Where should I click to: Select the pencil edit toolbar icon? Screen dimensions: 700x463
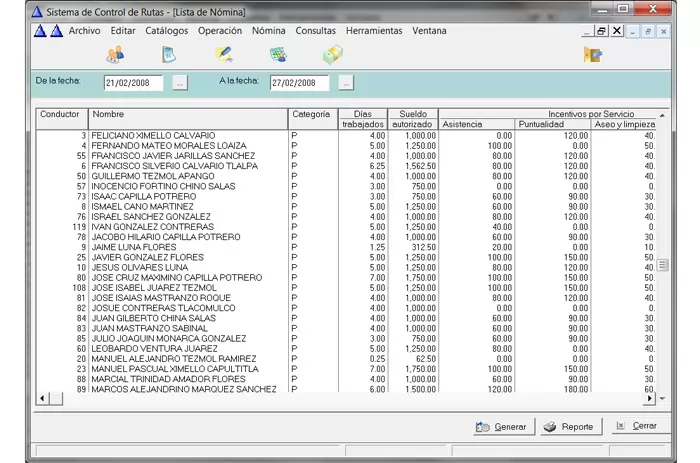click(224, 55)
